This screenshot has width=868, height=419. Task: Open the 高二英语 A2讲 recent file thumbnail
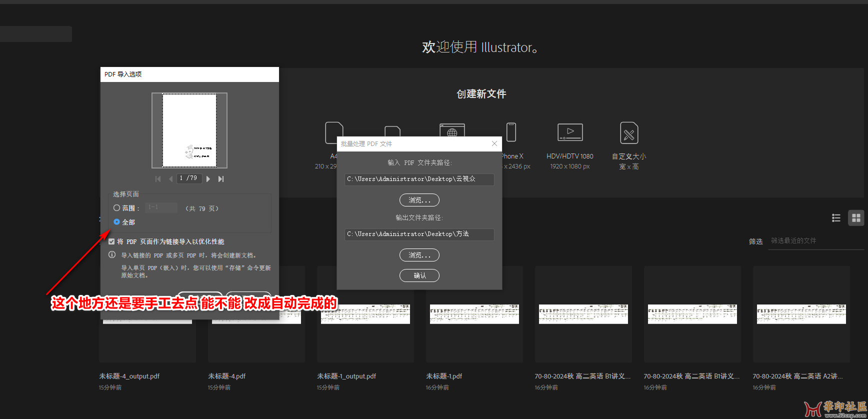coord(801,314)
